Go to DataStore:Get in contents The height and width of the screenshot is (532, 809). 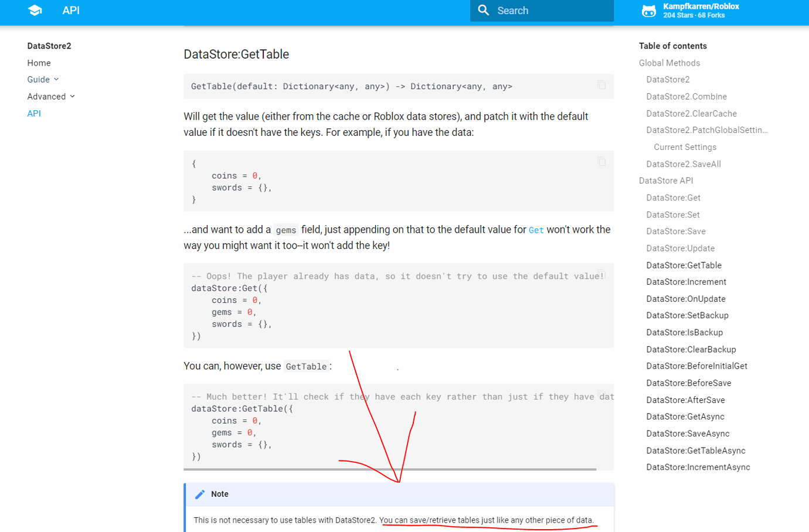673,198
